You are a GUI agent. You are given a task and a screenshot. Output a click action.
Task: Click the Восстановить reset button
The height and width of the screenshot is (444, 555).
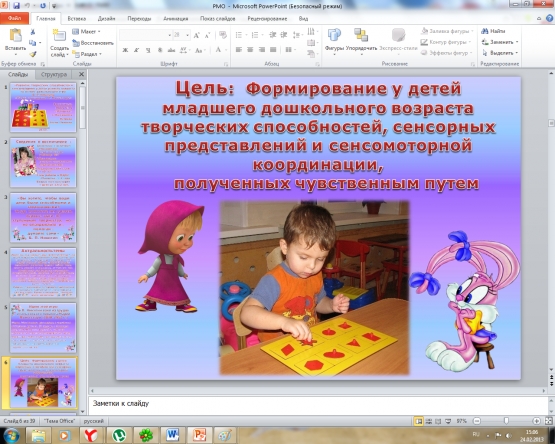[93, 43]
